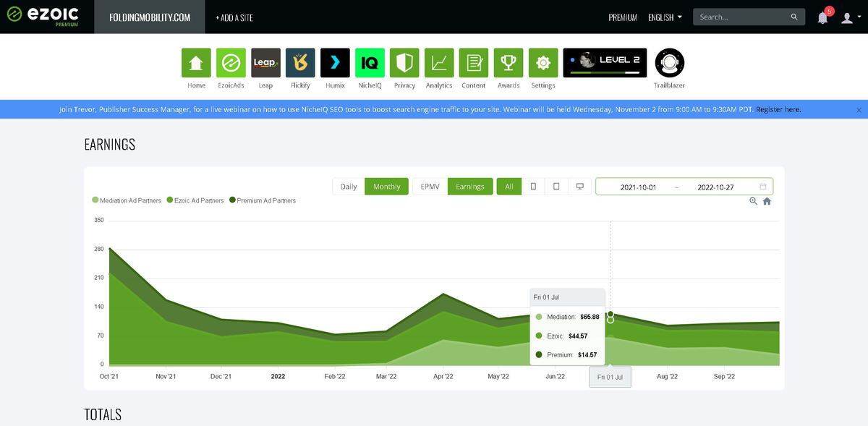The width and height of the screenshot is (868, 426).
Task: Follow the Register here link
Action: pyautogui.click(x=778, y=110)
